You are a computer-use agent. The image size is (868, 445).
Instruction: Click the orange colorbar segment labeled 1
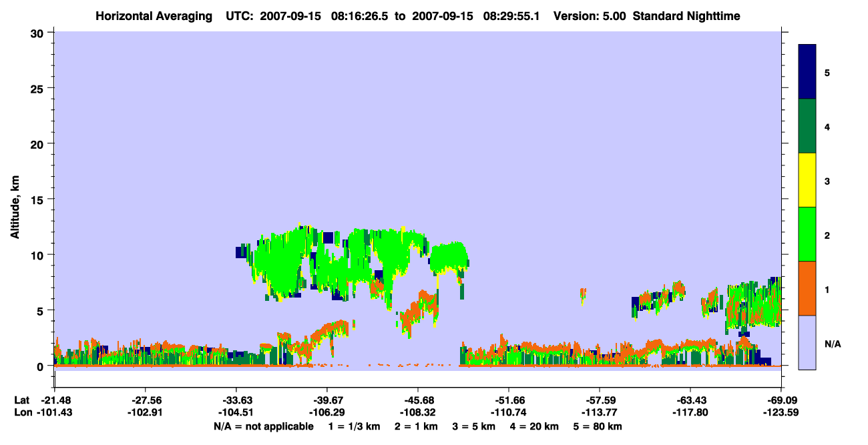tap(807, 288)
